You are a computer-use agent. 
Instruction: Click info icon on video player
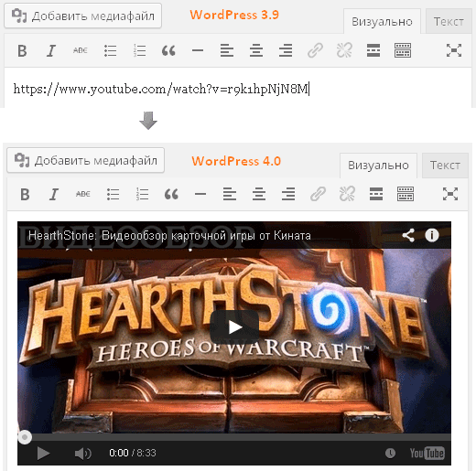point(432,235)
